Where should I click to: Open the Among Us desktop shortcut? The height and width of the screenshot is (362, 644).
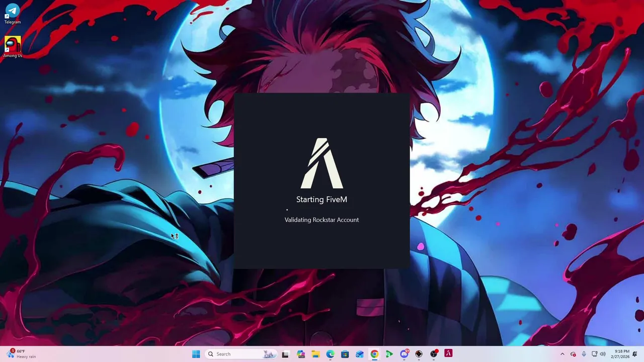[x=13, y=47]
